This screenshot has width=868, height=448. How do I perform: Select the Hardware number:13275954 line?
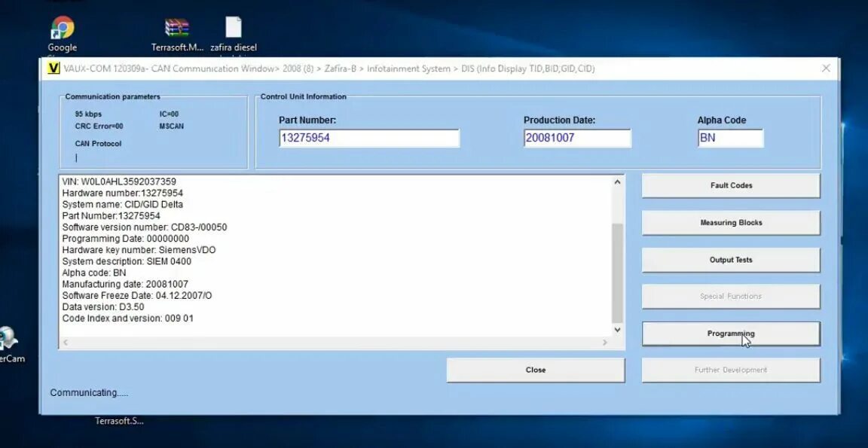pyautogui.click(x=122, y=193)
